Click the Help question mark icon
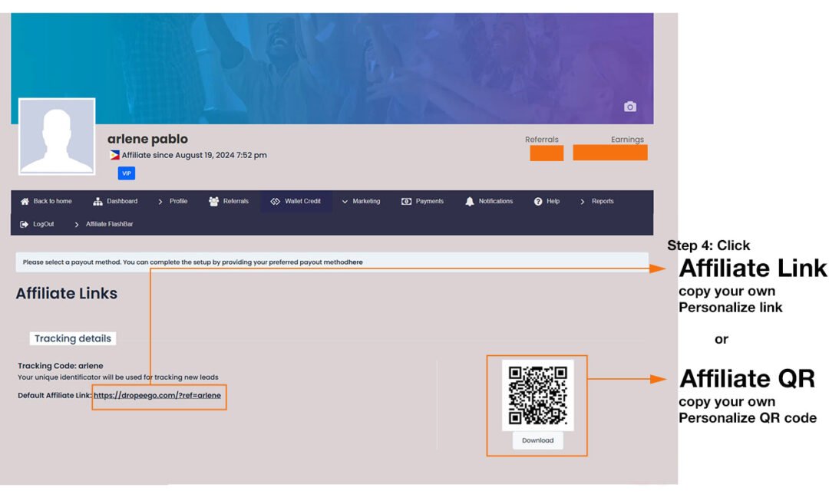Screen dimensions: 829x504 pos(538,202)
